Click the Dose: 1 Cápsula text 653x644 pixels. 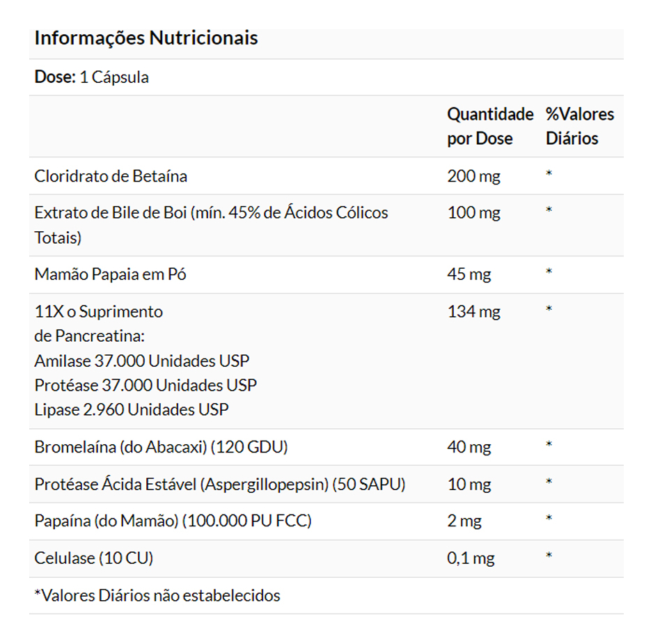91,77
